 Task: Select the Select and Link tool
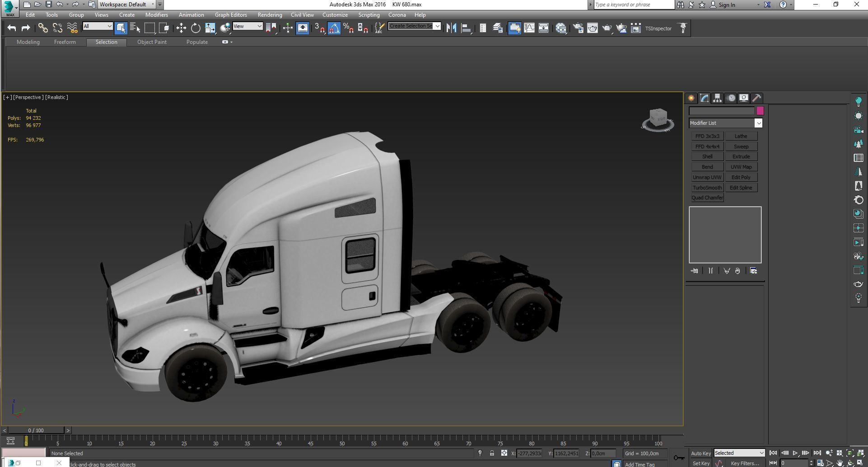tap(43, 28)
